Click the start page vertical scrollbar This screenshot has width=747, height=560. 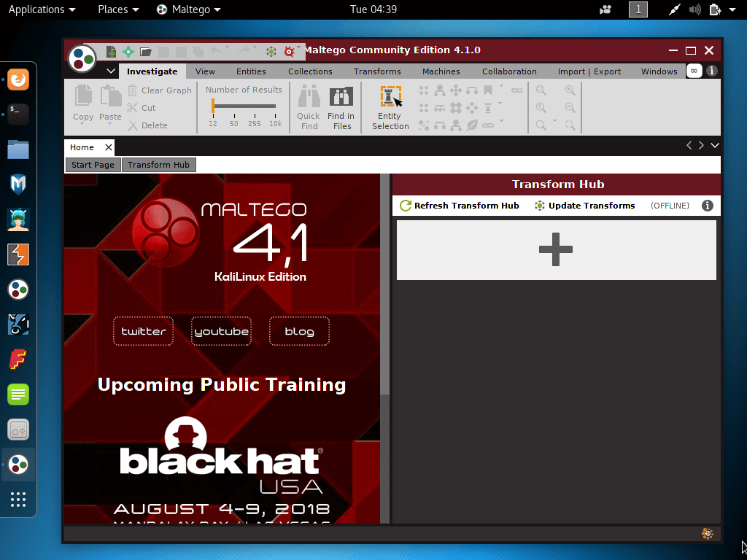pos(384,284)
